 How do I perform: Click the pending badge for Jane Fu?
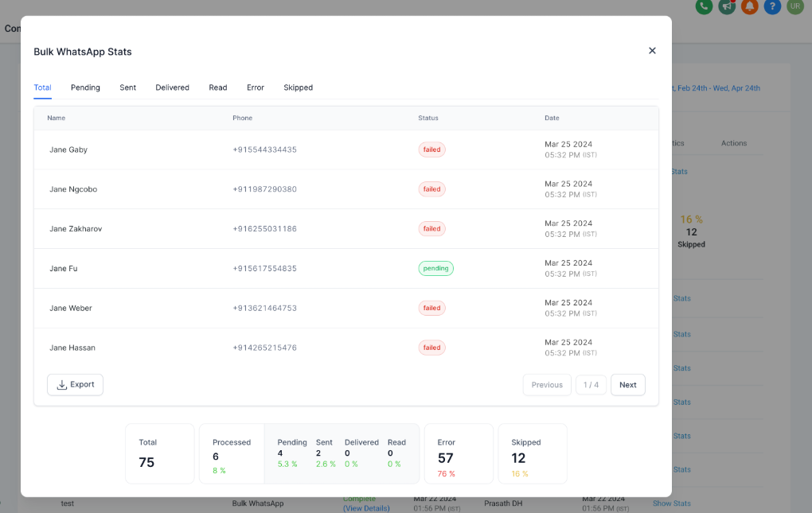[436, 268]
